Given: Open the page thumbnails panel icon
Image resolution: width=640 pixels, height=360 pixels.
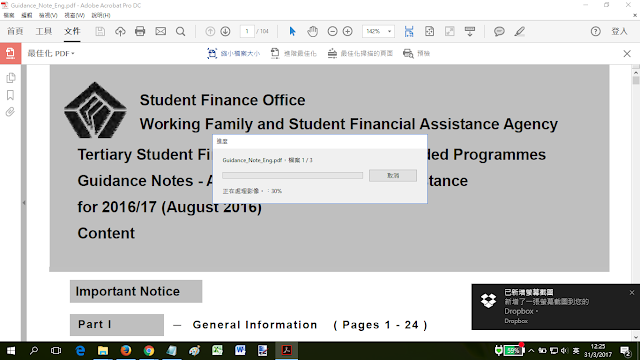Looking at the screenshot, I should coord(11,78).
